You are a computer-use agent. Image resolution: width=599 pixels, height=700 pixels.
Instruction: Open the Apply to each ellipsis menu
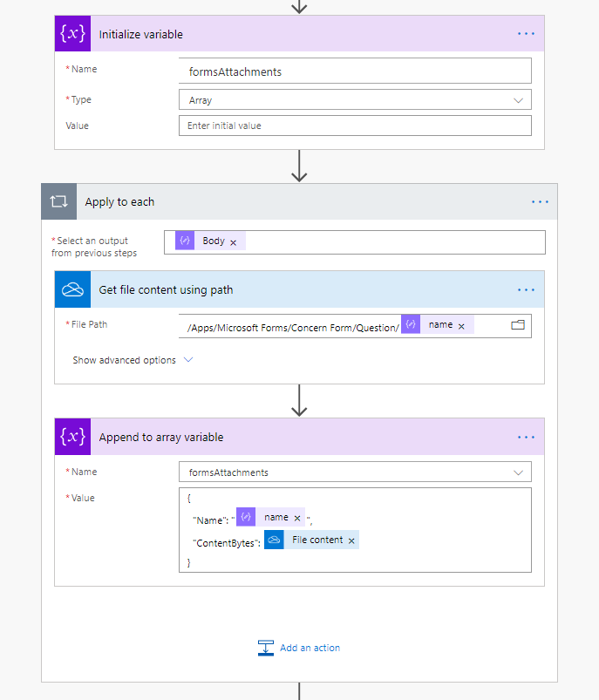(x=539, y=201)
